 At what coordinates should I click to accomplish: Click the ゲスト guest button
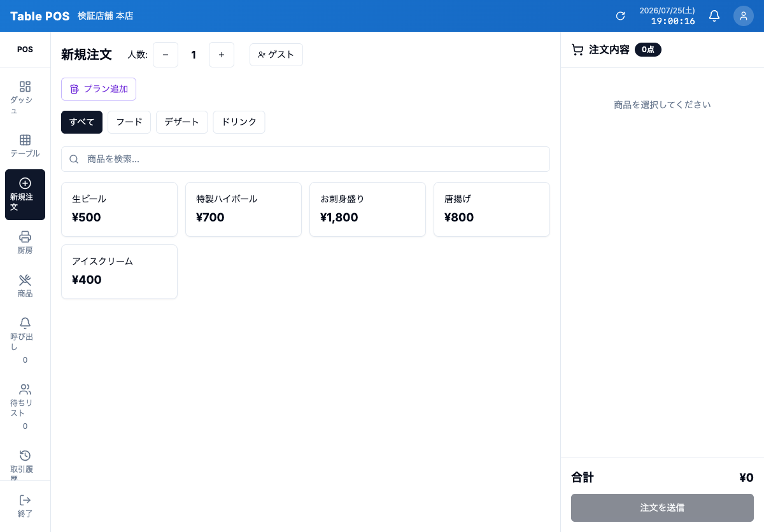click(276, 55)
